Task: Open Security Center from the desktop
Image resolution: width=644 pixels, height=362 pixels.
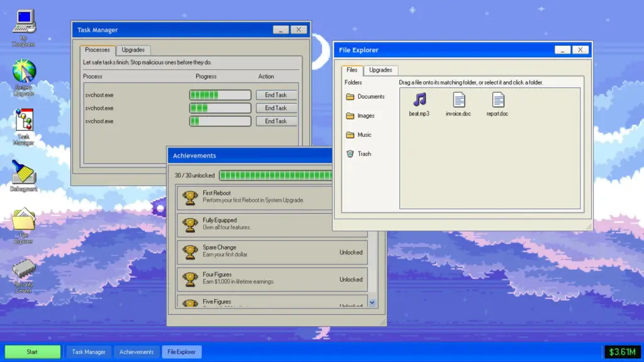Action: coord(24,276)
